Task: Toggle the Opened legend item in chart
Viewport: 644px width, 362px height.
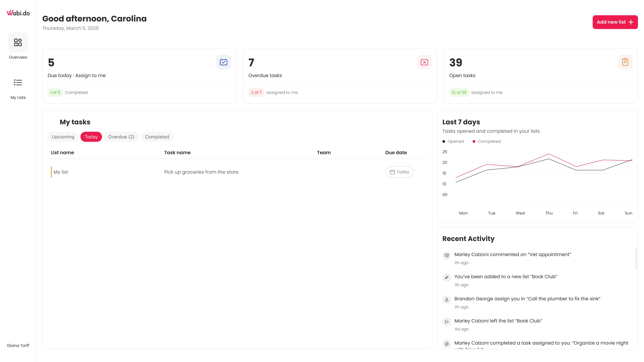Action: coord(453,141)
